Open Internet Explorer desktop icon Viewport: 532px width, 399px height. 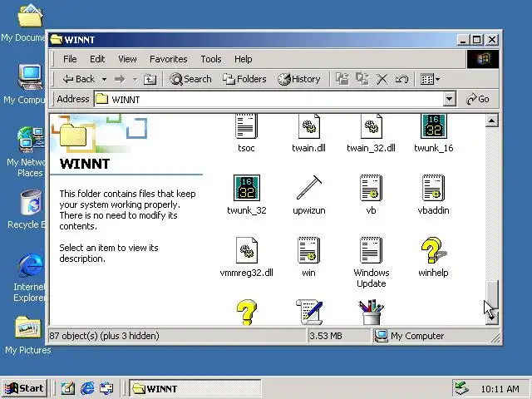pyautogui.click(x=31, y=265)
